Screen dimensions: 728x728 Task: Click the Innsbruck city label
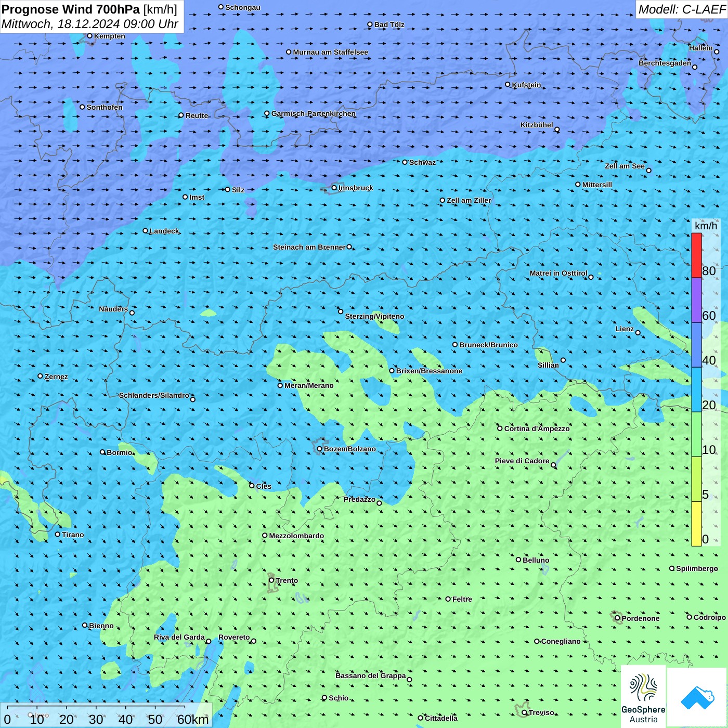point(356,188)
